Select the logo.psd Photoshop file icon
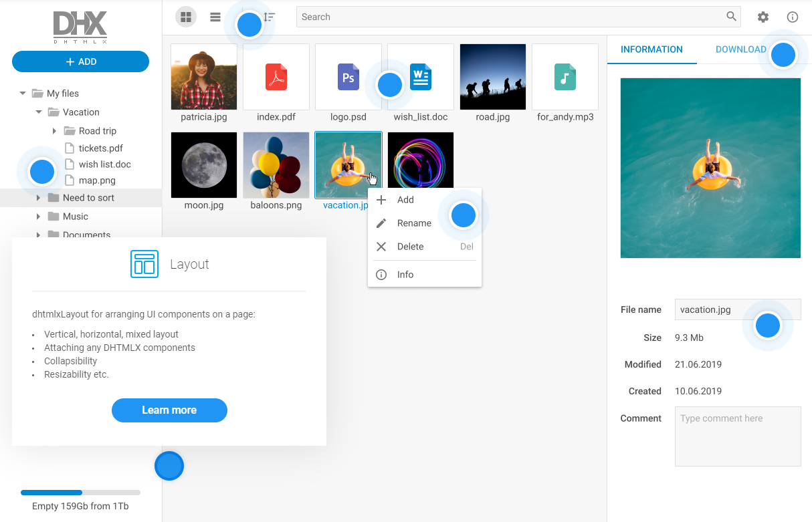 348,77
